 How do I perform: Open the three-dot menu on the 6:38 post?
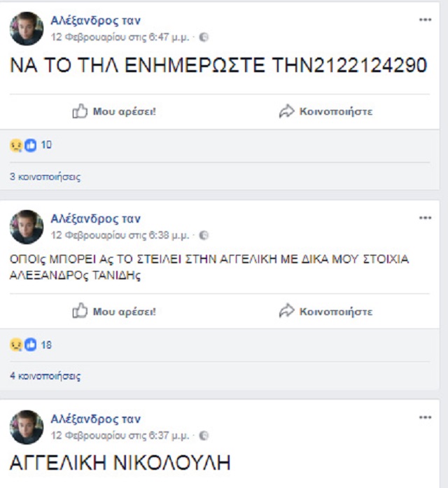point(425,218)
